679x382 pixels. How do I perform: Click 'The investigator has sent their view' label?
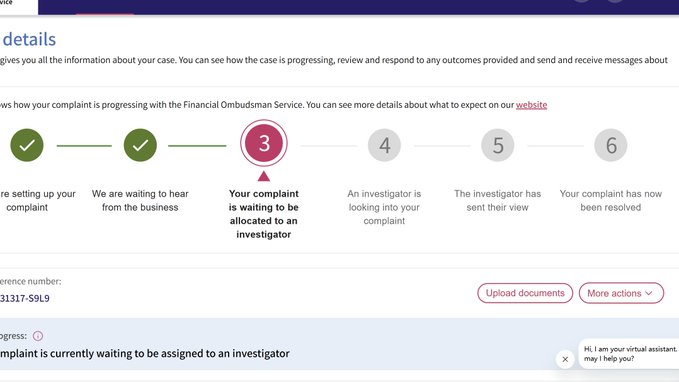point(498,201)
